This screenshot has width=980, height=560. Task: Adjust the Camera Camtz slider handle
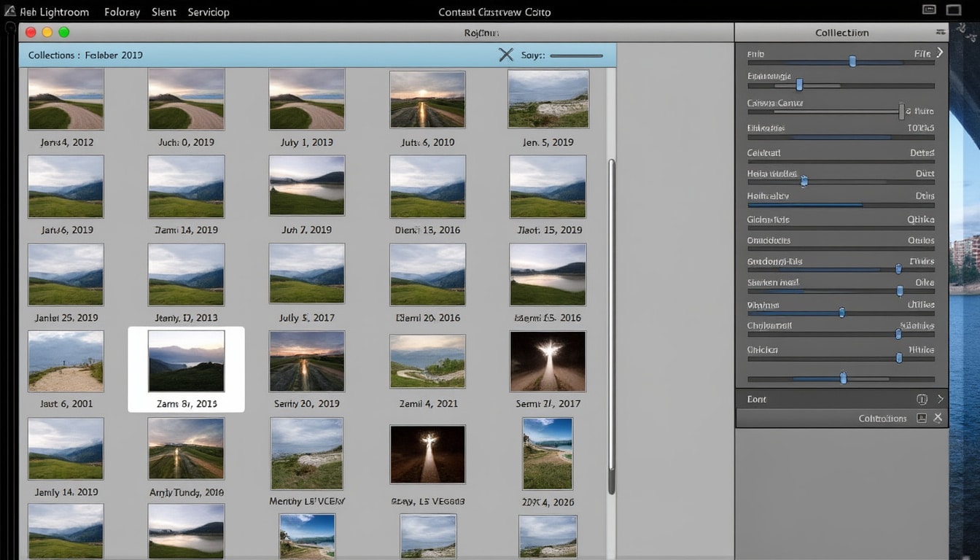click(x=902, y=111)
